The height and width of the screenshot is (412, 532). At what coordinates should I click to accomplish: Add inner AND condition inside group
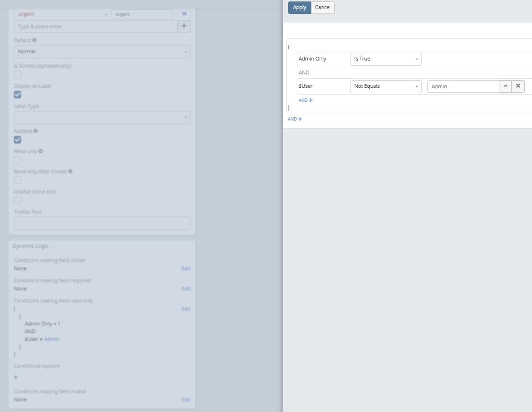click(x=305, y=100)
